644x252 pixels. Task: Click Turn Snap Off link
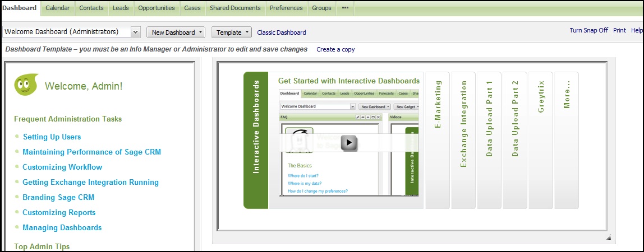[x=588, y=30]
